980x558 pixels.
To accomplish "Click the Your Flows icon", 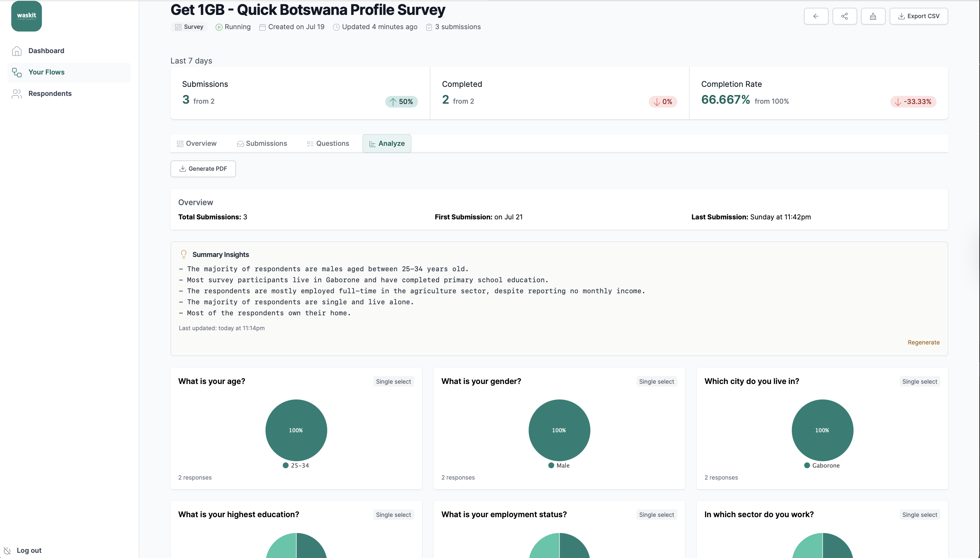I will pyautogui.click(x=17, y=72).
